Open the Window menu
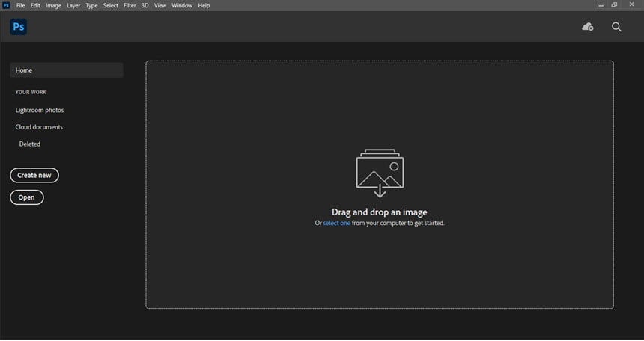Viewport: 644px width, 341px height. point(182,6)
